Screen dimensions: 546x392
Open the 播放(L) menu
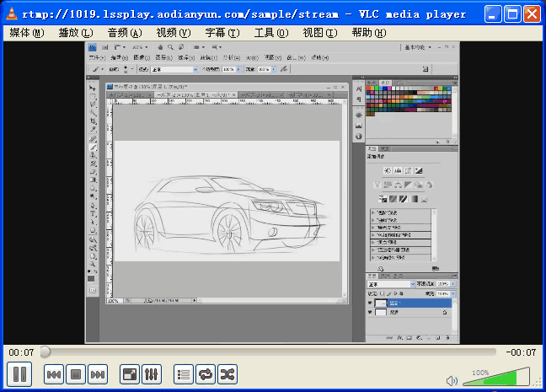pos(76,33)
